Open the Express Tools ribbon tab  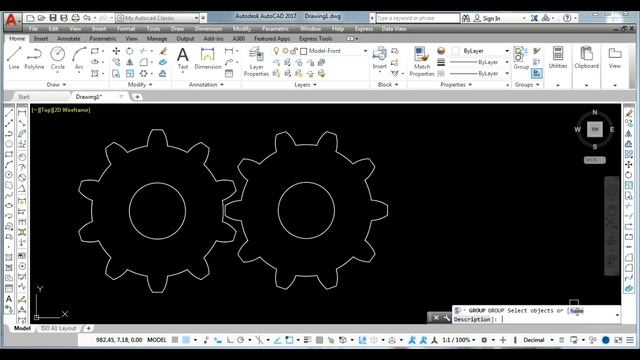point(316,38)
